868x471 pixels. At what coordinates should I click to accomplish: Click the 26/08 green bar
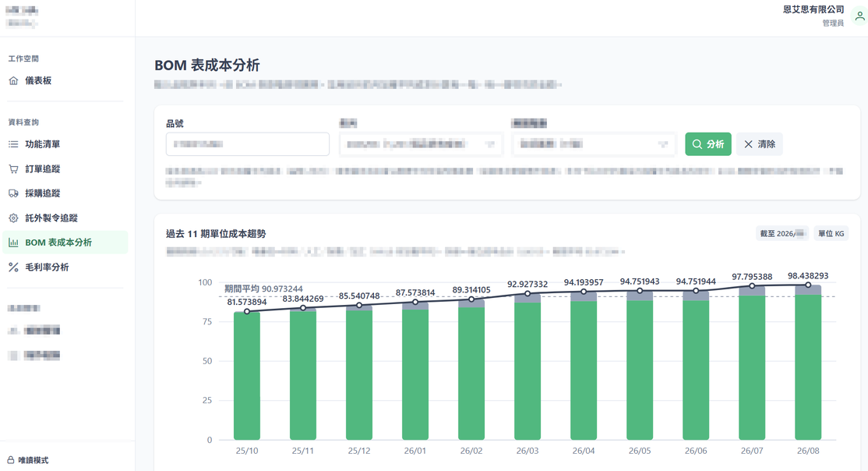[808, 367]
